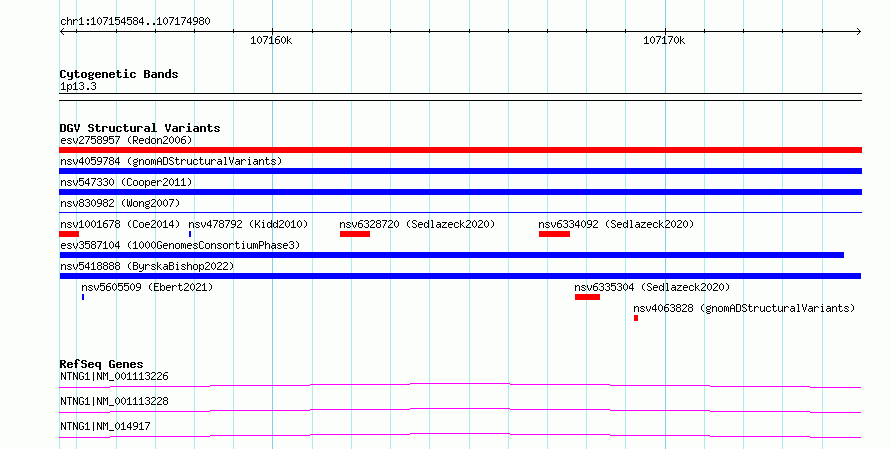Image resolution: width=890 pixels, height=449 pixels.
Task: Select the NTNG1|NM_001113226 transcript label
Action: pos(114,376)
